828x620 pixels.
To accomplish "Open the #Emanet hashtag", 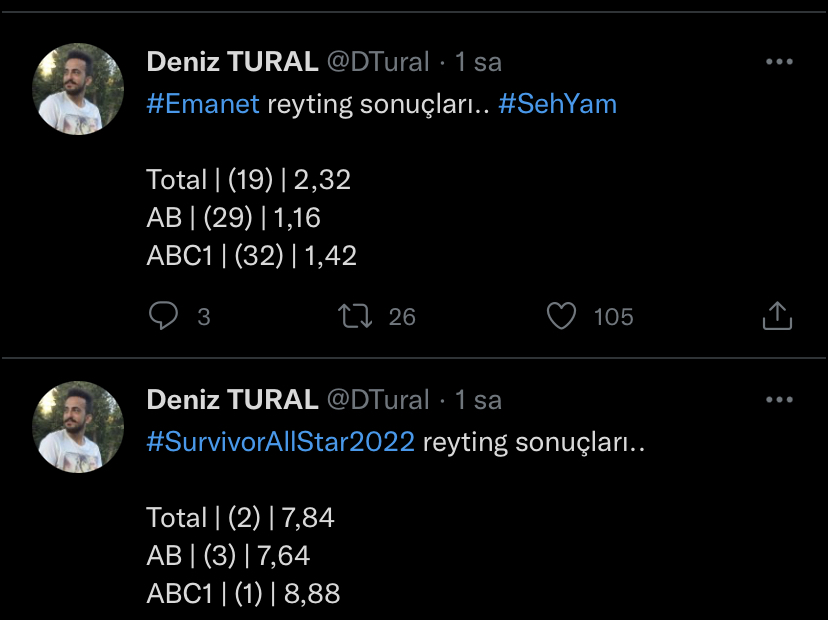I will coord(203,104).
